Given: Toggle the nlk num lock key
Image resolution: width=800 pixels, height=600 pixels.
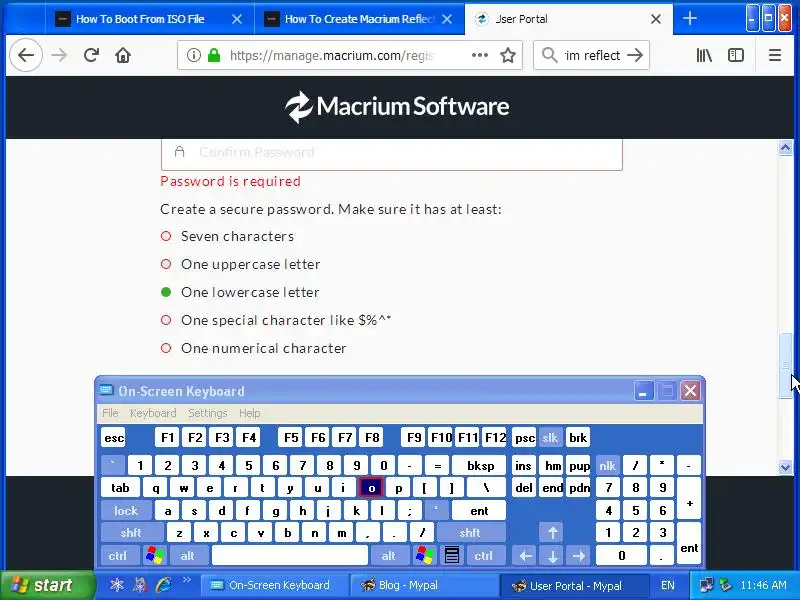Looking at the screenshot, I should click(608, 465).
